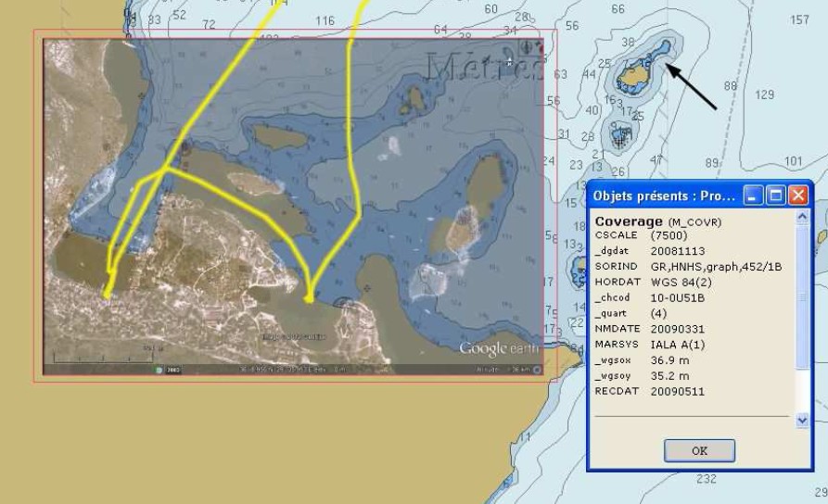Click the Google Earth logo on the overlay
Viewport: 828px width, 504px height.
495,348
